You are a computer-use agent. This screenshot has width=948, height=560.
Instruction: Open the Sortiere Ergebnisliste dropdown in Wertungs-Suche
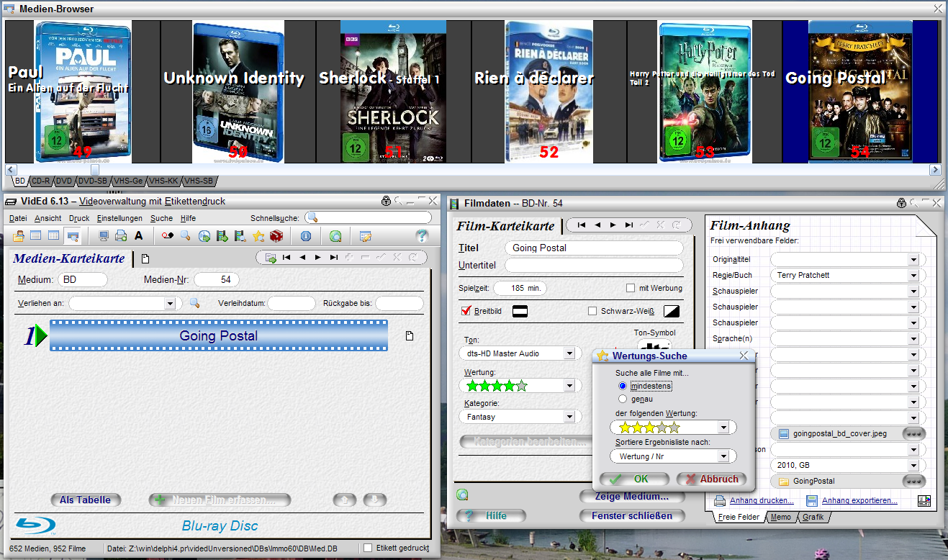point(723,456)
